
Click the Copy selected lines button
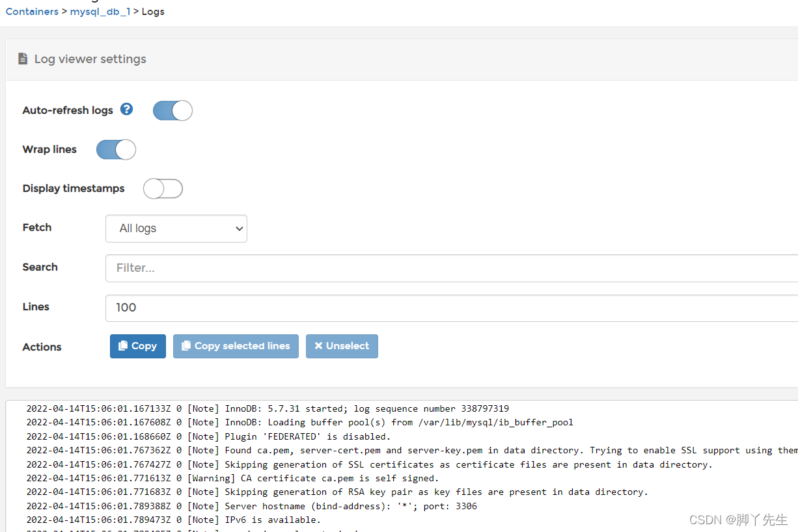point(236,346)
